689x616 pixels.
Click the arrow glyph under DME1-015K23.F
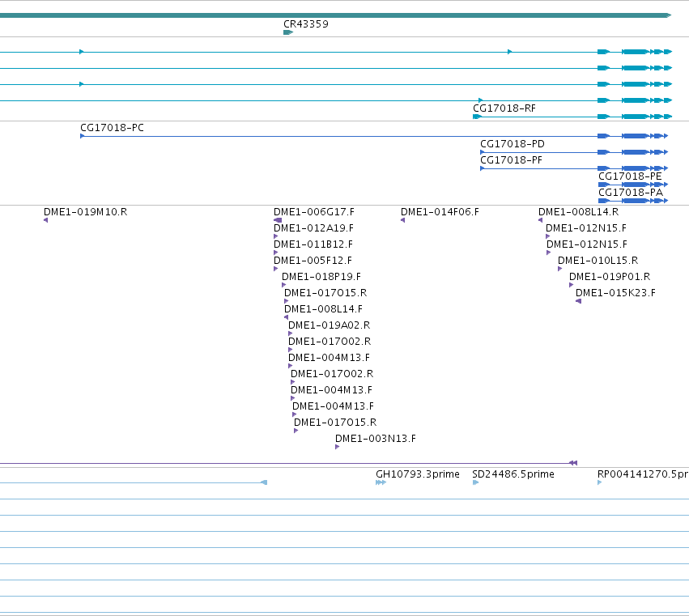pyautogui.click(x=578, y=301)
